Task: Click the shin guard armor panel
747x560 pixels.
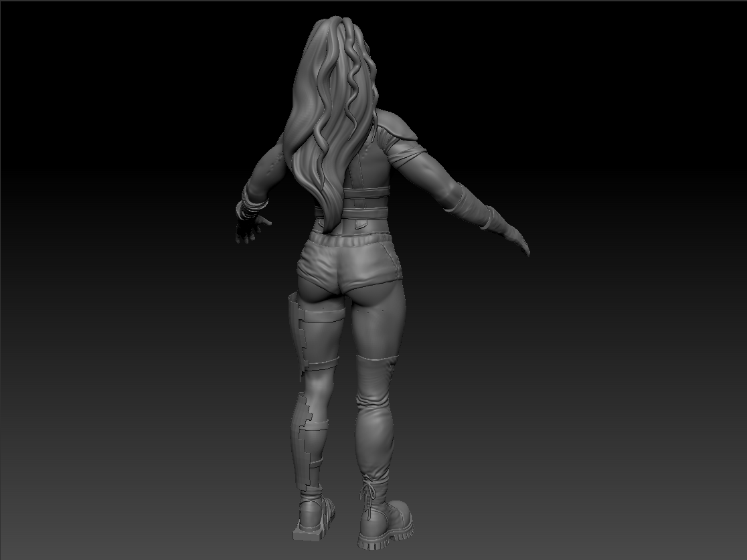Action: (x=300, y=442)
